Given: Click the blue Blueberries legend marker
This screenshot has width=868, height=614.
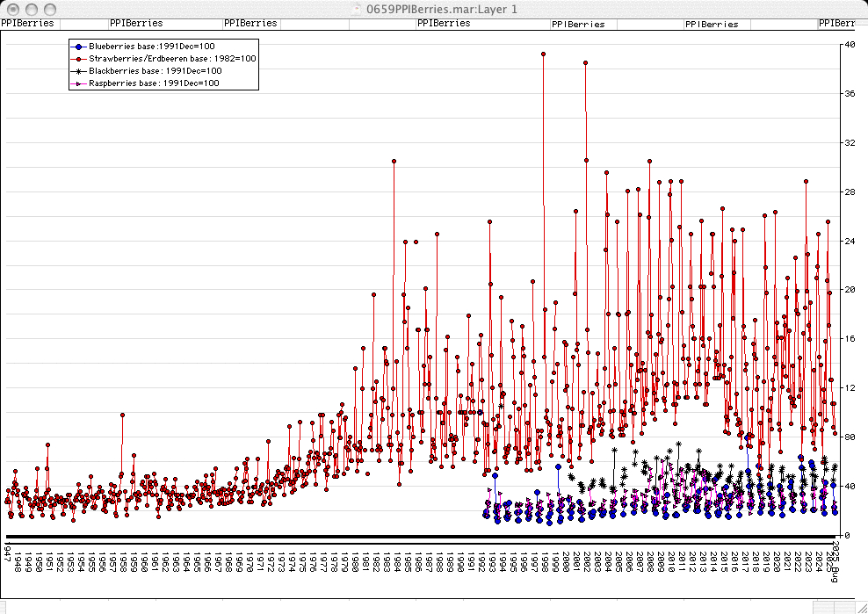Looking at the screenshot, I should (x=79, y=46).
